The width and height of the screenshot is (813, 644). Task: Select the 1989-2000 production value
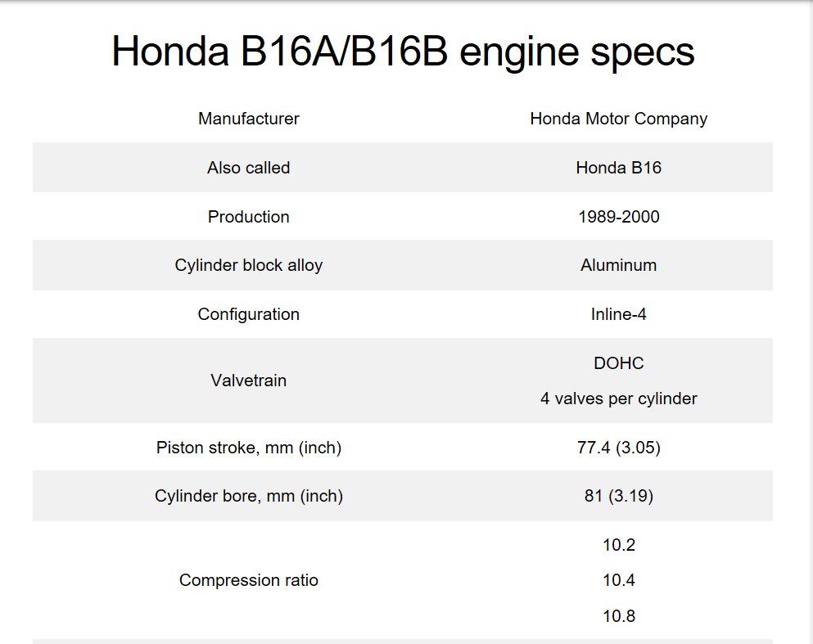(x=618, y=217)
